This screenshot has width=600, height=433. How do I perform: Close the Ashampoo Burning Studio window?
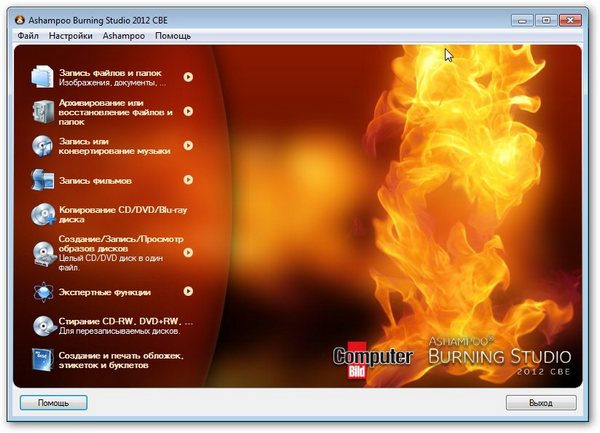pyautogui.click(x=570, y=20)
